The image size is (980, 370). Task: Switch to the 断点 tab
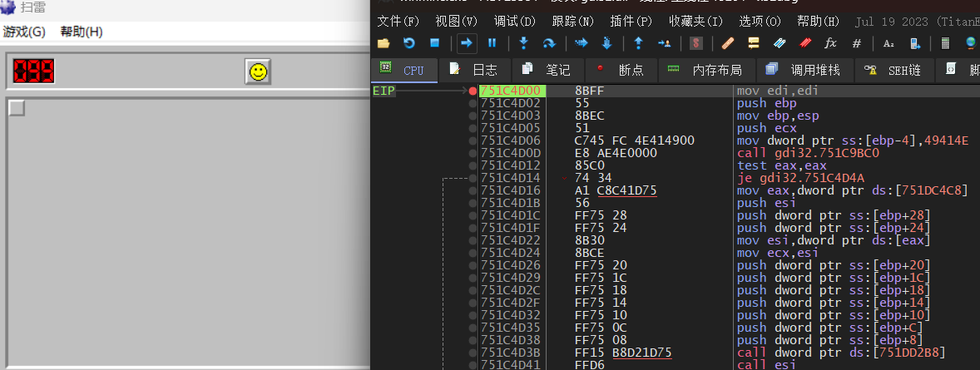coord(621,70)
